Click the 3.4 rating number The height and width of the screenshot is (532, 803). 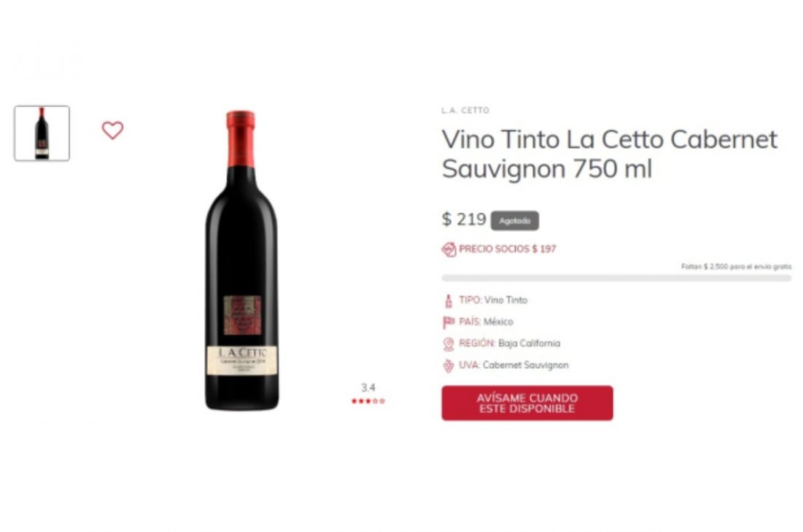(368, 388)
